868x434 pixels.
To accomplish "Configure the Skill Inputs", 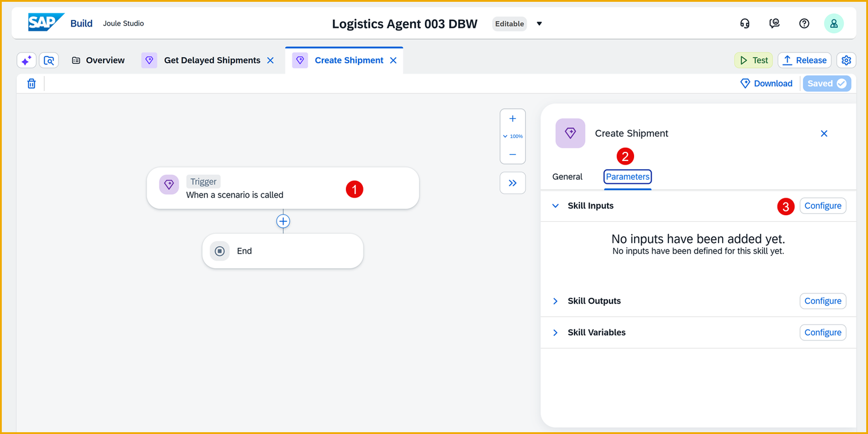I will [x=823, y=206].
